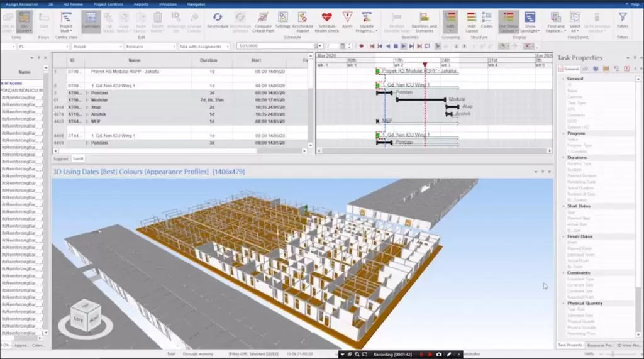Screen dimensions: 644x359
Task: Switch to the Gantt tab
Action: tap(78, 158)
